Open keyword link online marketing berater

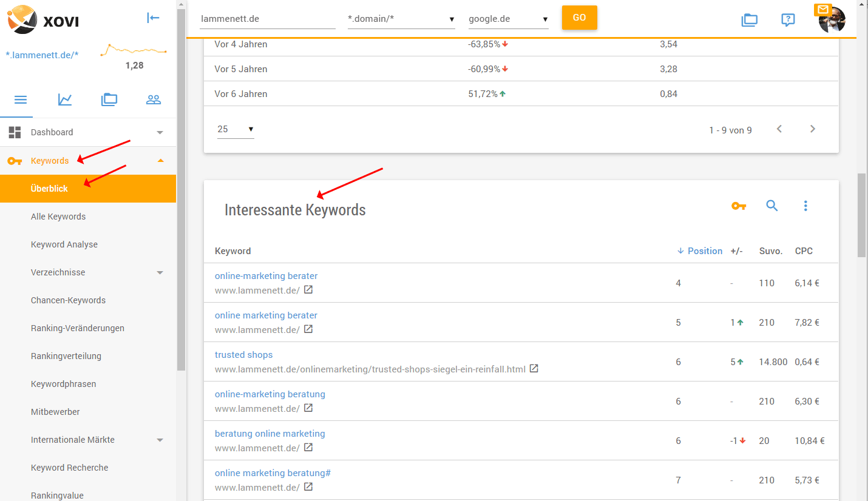266,315
